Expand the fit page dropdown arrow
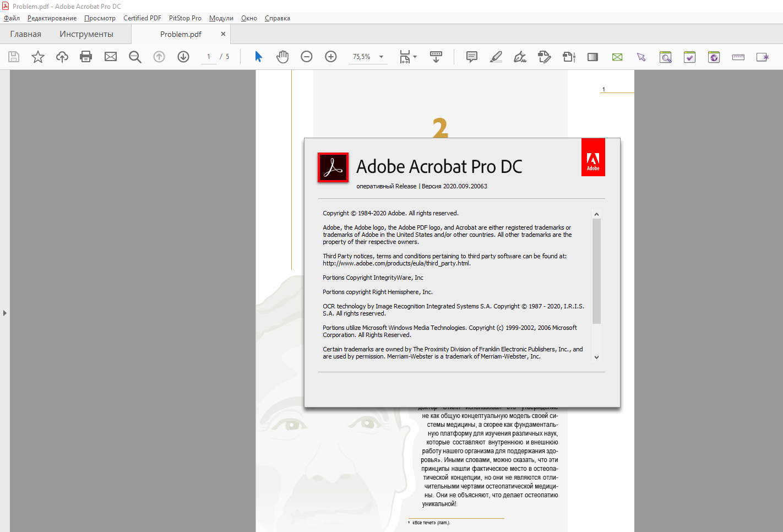 [x=415, y=57]
